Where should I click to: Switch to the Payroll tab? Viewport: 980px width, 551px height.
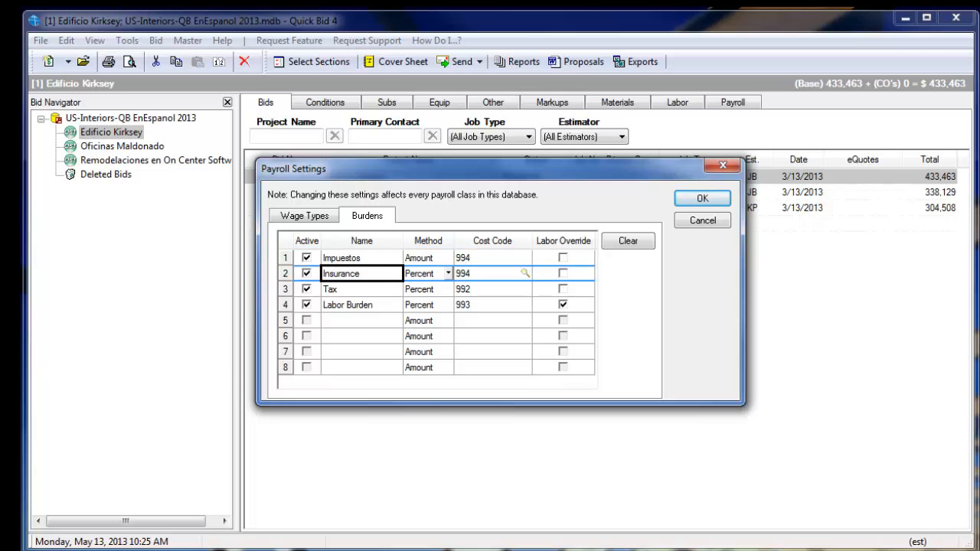point(733,103)
